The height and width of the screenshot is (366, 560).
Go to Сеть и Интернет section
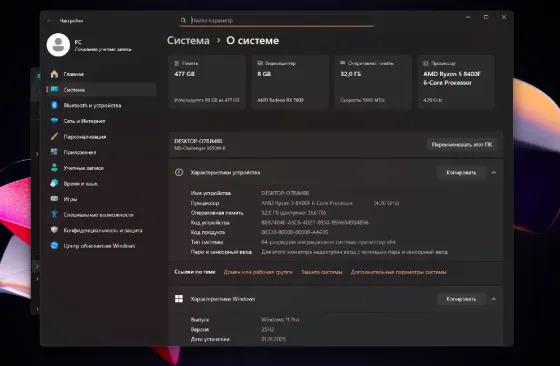pos(101,121)
